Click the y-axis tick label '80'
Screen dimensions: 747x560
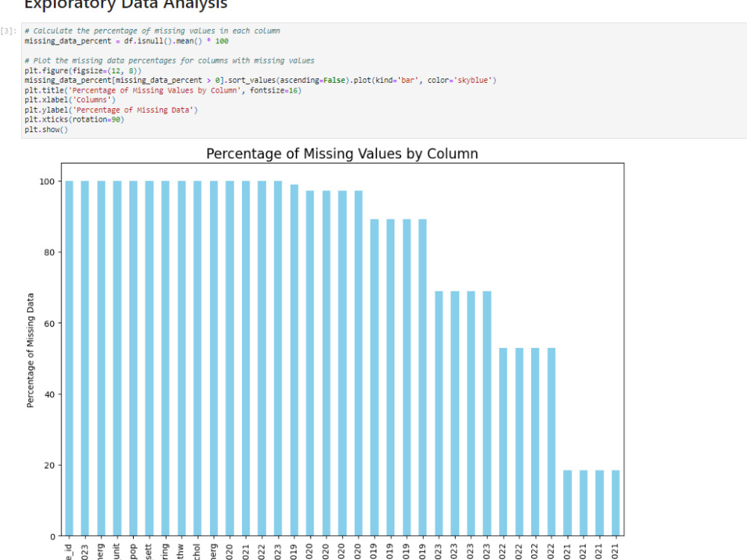coord(49,252)
